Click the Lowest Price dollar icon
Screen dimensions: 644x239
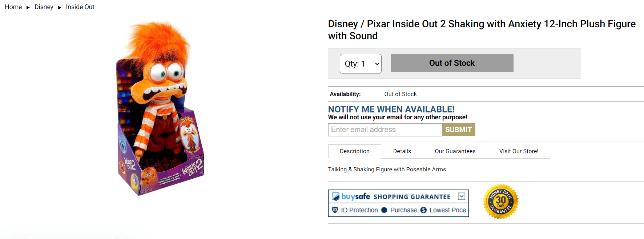423,210
